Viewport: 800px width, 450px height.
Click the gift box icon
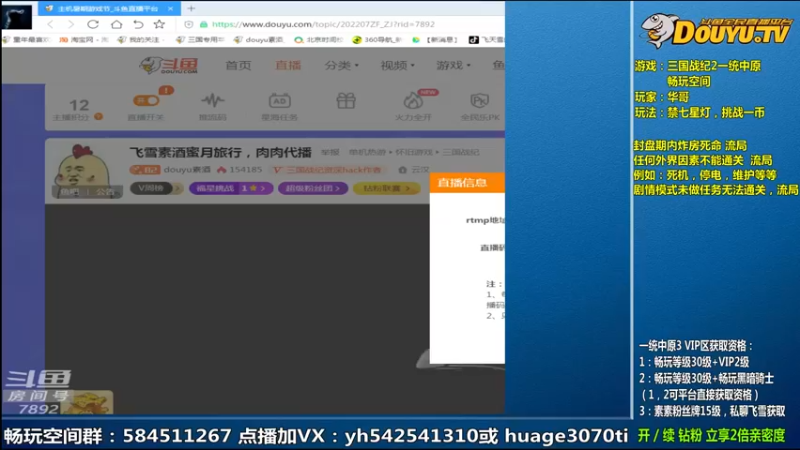click(x=346, y=101)
